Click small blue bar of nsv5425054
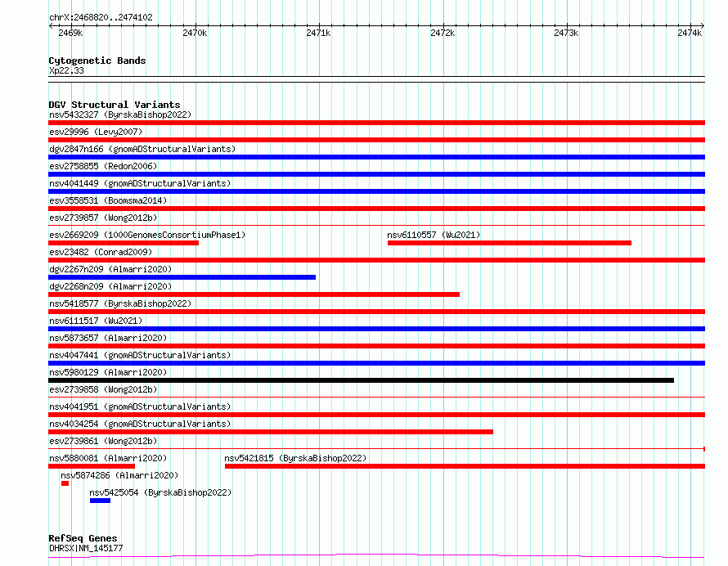Viewport: 728px width, 566px height. [101, 501]
